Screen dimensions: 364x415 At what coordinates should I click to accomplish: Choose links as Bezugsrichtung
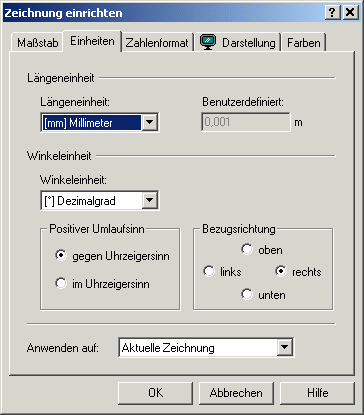209,271
